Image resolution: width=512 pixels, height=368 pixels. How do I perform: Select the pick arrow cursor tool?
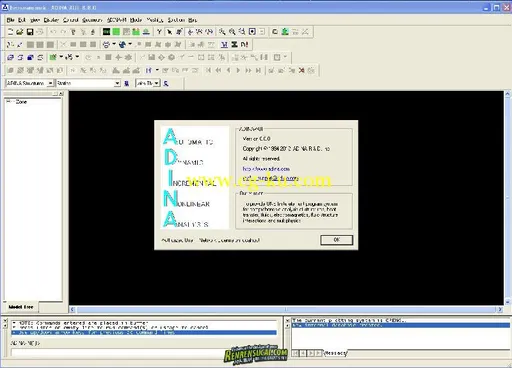coord(169,32)
